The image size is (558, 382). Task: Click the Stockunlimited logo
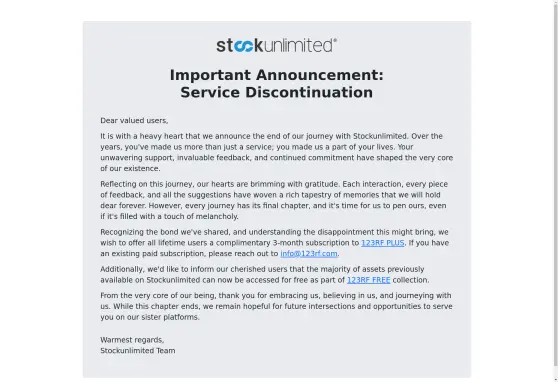(x=277, y=45)
